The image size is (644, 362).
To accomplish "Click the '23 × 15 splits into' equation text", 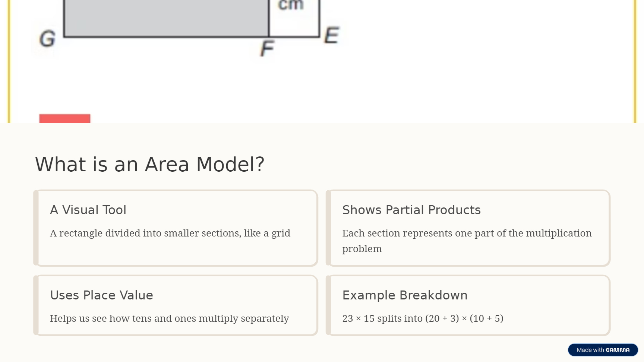I will [423, 318].
